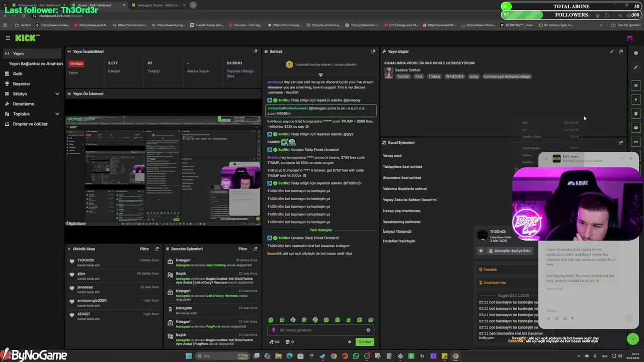Screen dimensions: 644x362
Task: Pop out the Etkinlik Akışı panel
Action: (x=156, y=249)
